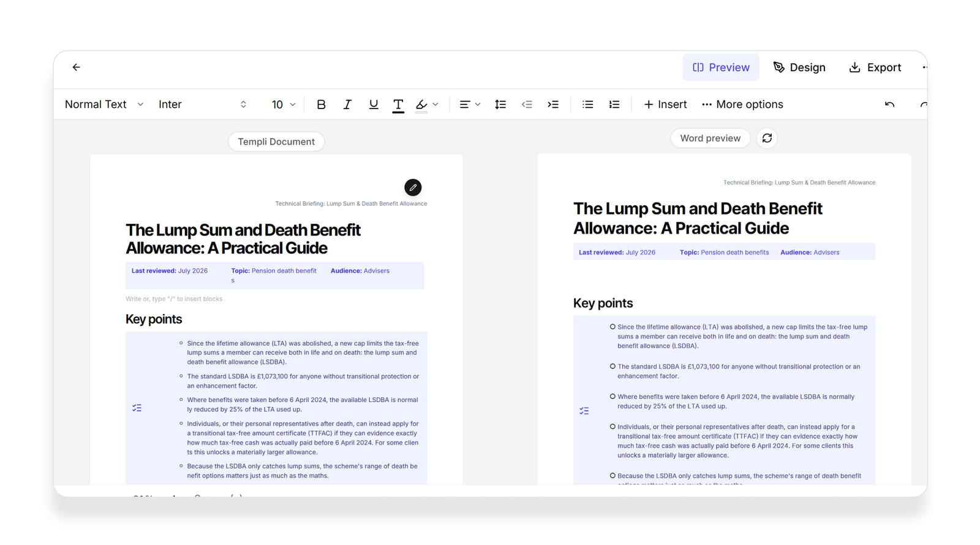
Task: Toggle bold formatting
Action: tap(321, 104)
